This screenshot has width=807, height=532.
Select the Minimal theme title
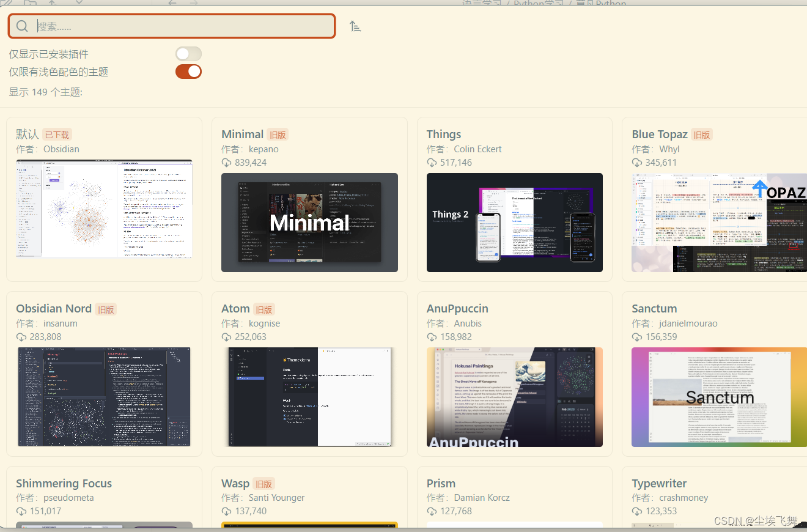243,134
